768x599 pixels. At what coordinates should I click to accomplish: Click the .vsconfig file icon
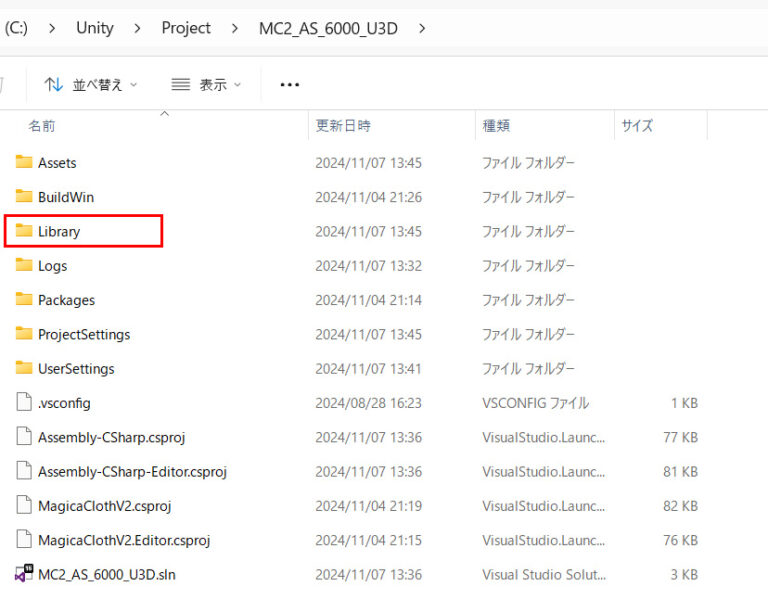tap(24, 402)
